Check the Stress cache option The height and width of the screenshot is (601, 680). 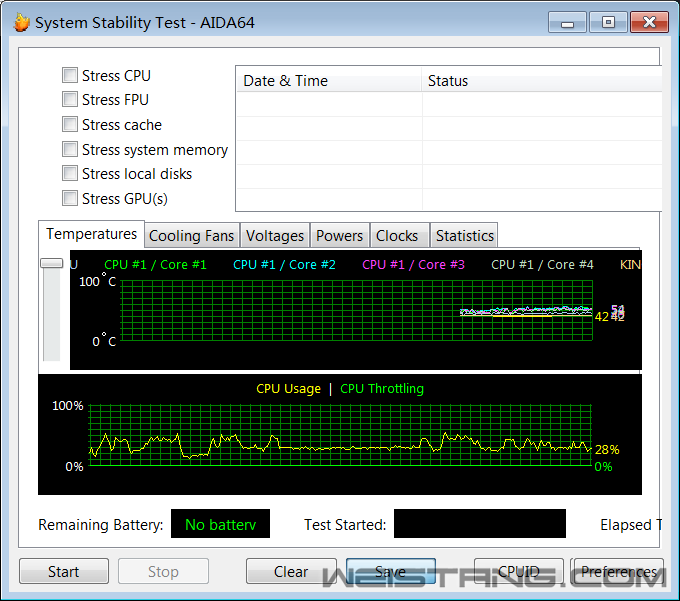(70, 124)
